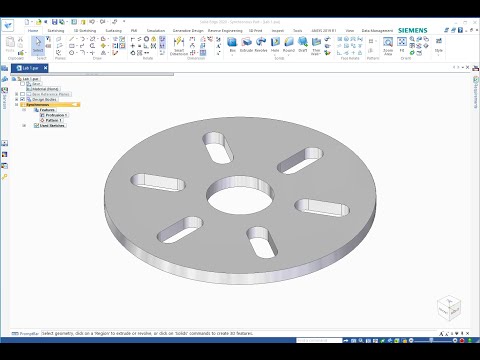Click the Cut scissors icon

coord(21,39)
